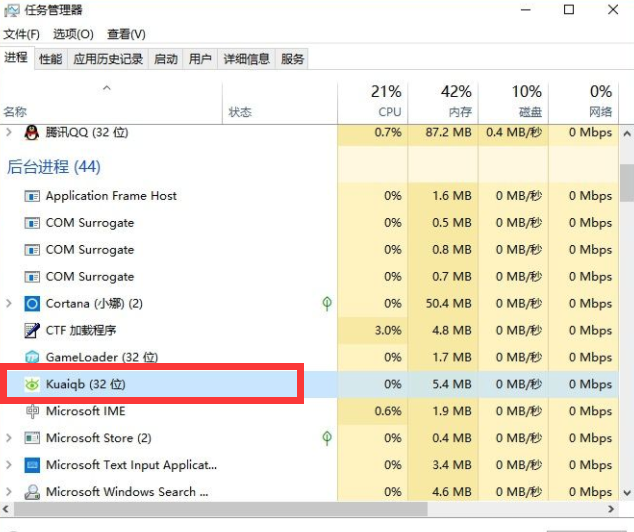Click the vertical scrollbar up arrow
Viewport: 634px width, 532px height.
tap(627, 133)
